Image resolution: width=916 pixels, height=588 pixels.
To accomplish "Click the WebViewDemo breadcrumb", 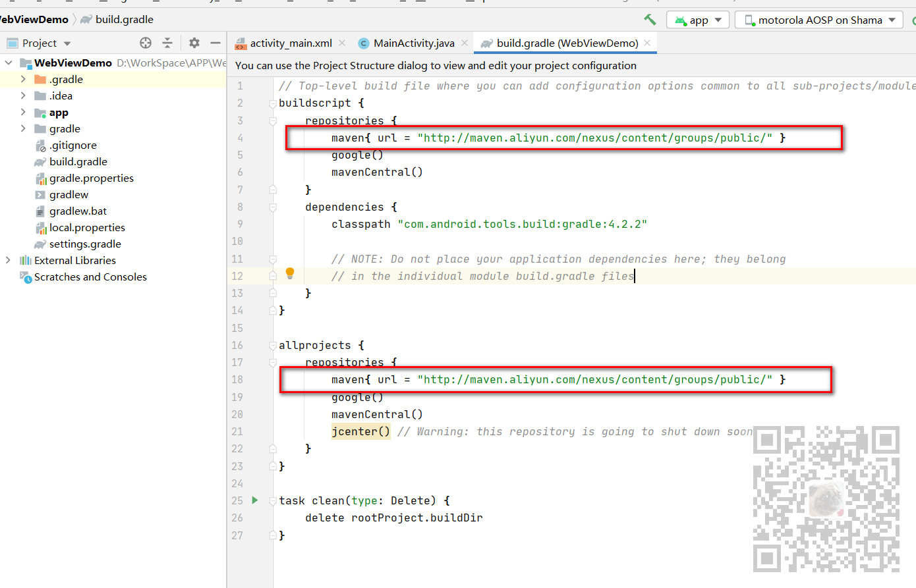I will tap(34, 20).
